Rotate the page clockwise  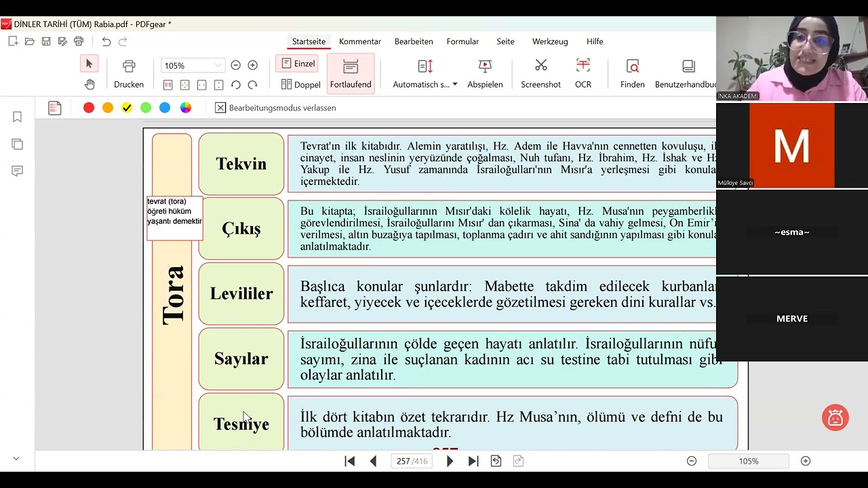pyautogui.click(x=252, y=85)
